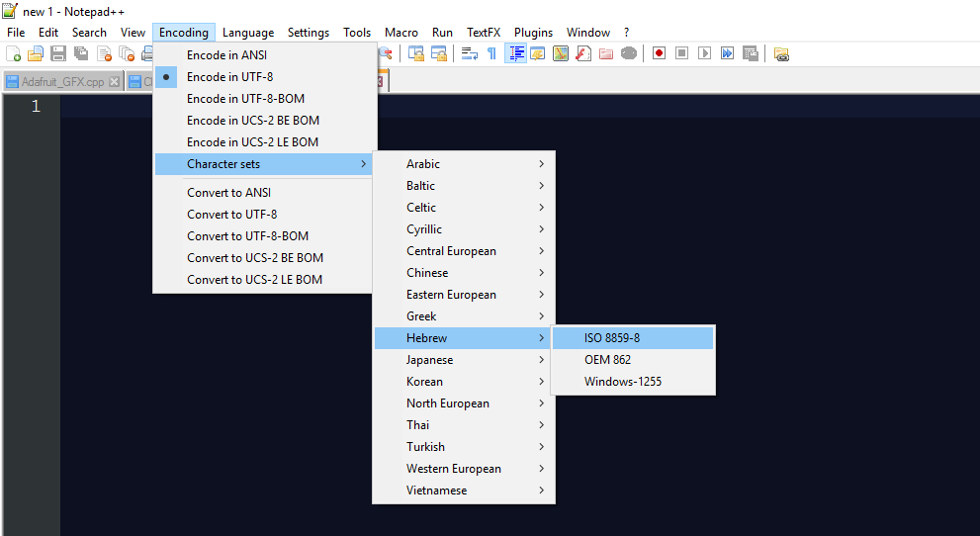Toggle the Word Wrap toolbar icon
Screen dimensions: 980x536
[470, 53]
